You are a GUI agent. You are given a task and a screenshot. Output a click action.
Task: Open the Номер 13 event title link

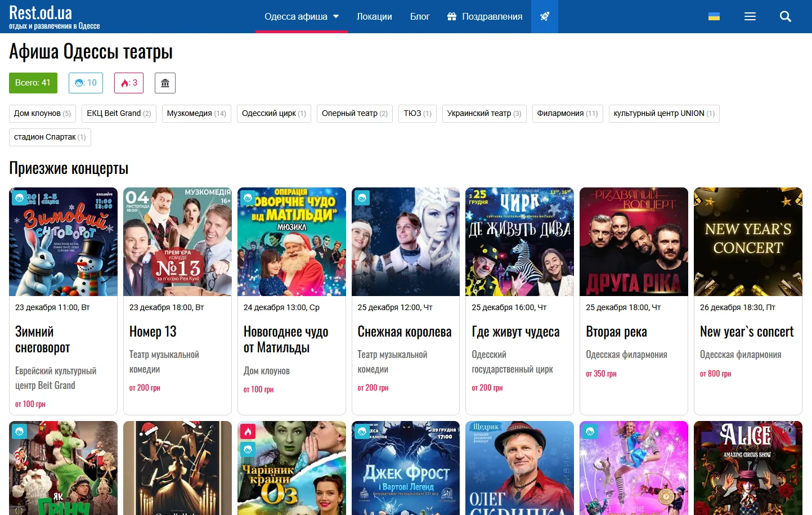tap(153, 332)
